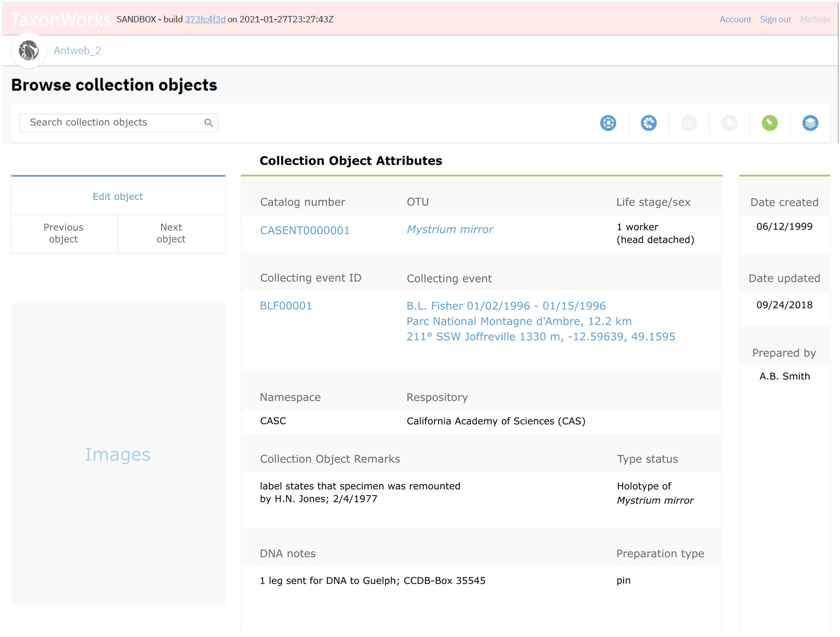Image resolution: width=840 pixels, height=637 pixels.
Task: Select the Edit object tab
Action: 117,196
